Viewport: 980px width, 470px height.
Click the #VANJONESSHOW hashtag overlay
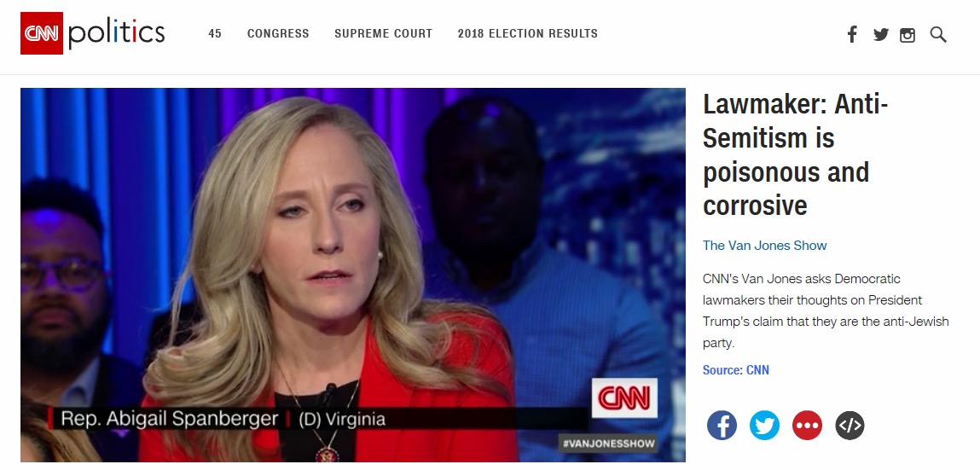pyautogui.click(x=608, y=444)
